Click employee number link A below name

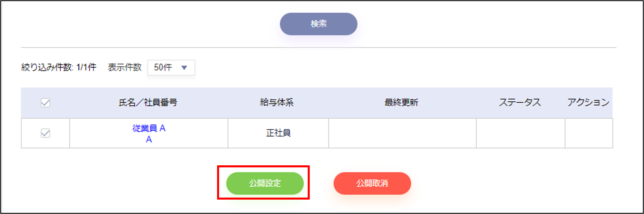[149, 139]
